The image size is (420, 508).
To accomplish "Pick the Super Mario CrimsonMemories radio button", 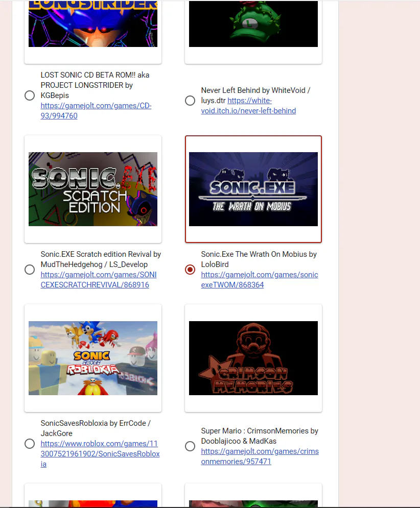I will (x=190, y=446).
